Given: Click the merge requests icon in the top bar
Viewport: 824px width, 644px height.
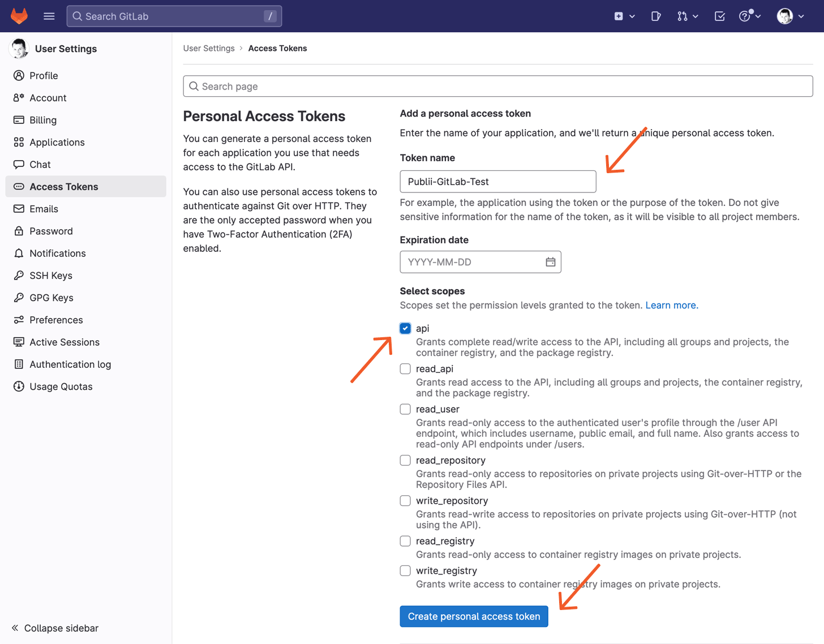Looking at the screenshot, I should (x=683, y=16).
